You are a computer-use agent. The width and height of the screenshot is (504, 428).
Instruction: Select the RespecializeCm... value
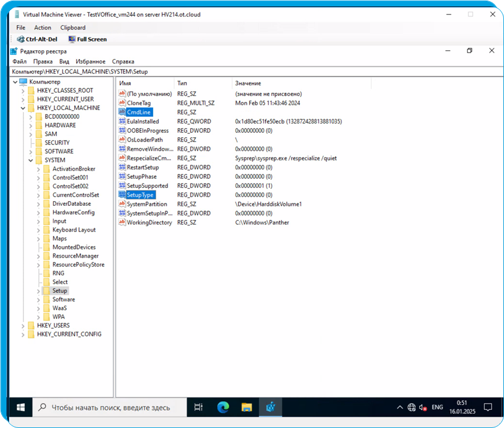(x=149, y=158)
